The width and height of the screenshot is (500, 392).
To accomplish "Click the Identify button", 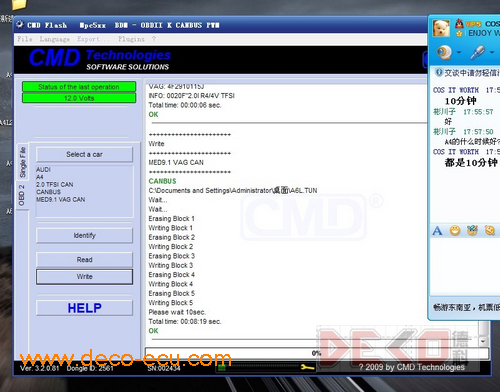I will (84, 235).
